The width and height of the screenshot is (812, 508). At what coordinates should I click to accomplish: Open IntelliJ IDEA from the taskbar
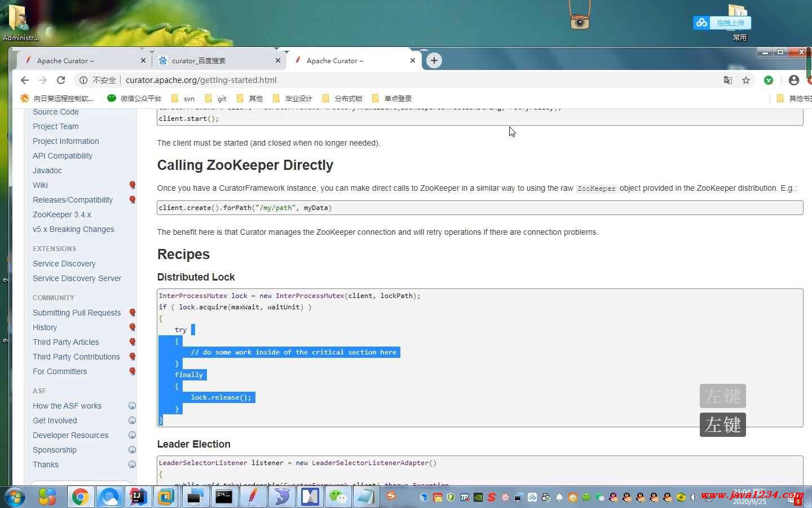coord(138,497)
